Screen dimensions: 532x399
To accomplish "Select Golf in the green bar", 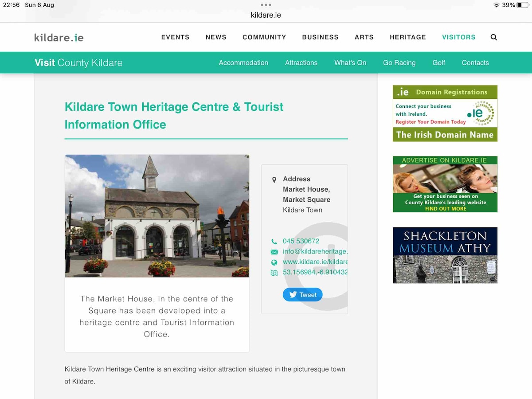I will (438, 63).
